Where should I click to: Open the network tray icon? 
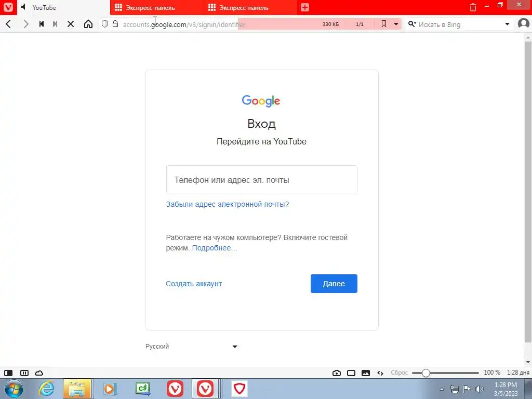[x=454, y=389]
